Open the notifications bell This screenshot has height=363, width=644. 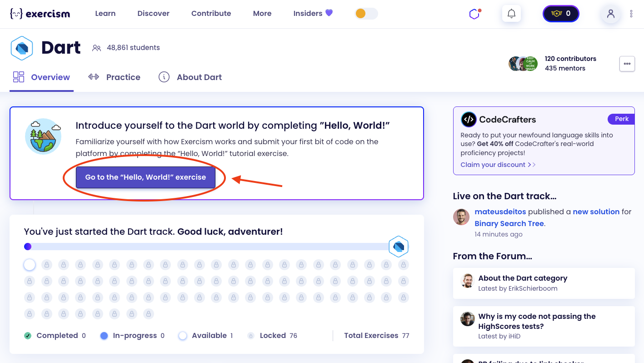click(511, 14)
